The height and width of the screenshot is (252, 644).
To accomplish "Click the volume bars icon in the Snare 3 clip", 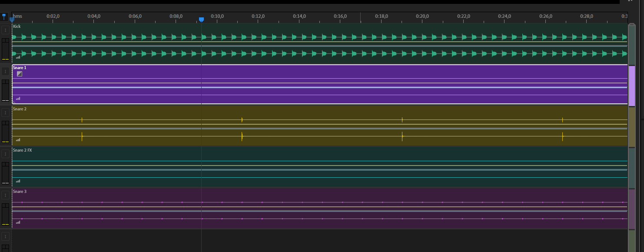I will tap(18, 222).
